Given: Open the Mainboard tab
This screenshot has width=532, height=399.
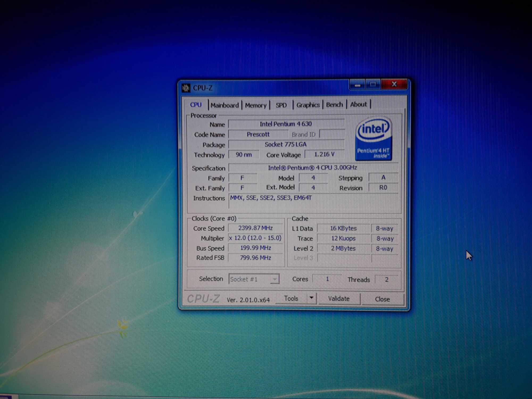Looking at the screenshot, I should tap(225, 105).
